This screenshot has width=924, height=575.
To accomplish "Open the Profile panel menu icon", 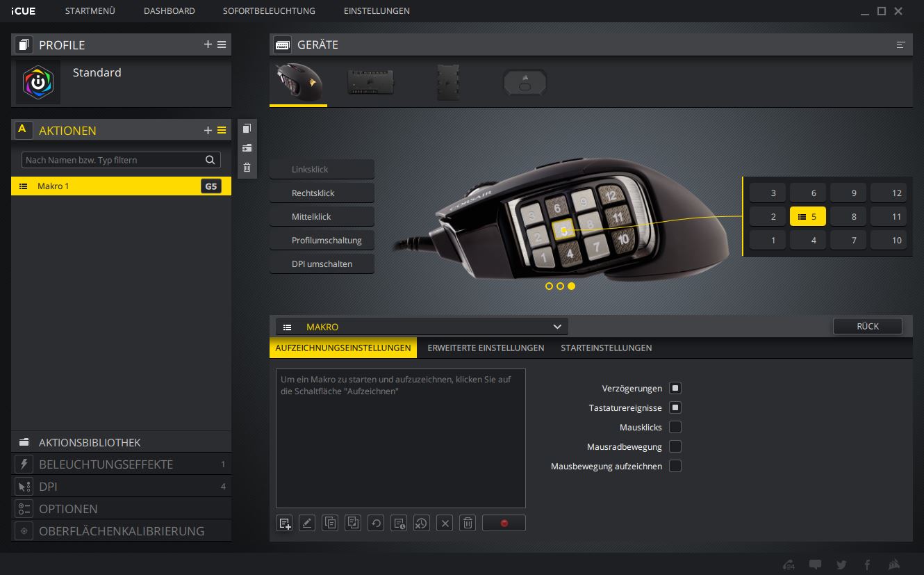I will point(222,44).
